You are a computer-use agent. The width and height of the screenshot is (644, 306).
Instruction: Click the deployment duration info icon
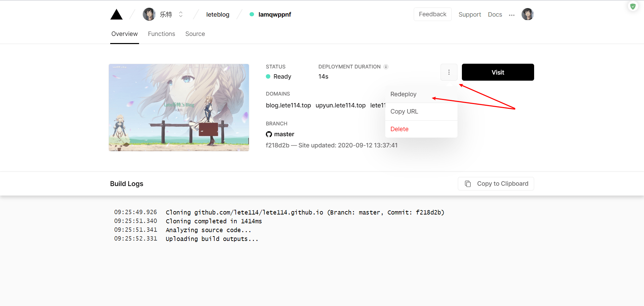(386, 67)
